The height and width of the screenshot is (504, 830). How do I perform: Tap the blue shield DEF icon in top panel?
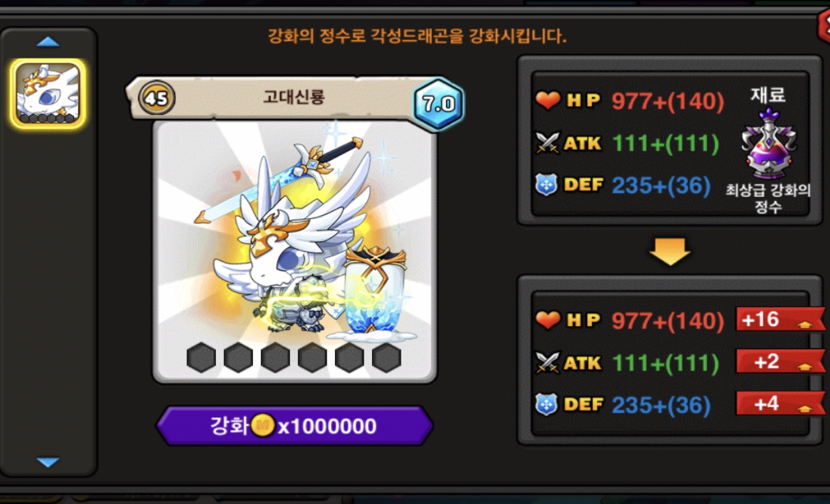pos(546,185)
